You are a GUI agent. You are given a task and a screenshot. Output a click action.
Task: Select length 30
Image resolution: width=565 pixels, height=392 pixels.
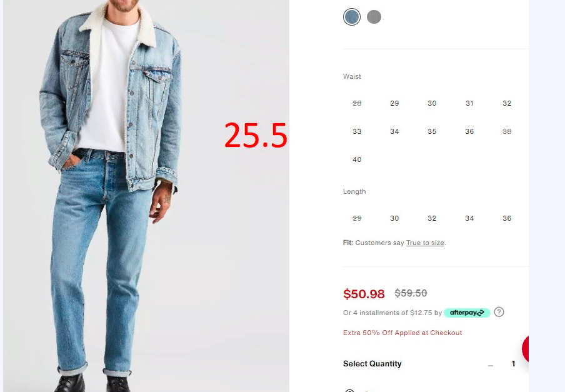(x=394, y=218)
